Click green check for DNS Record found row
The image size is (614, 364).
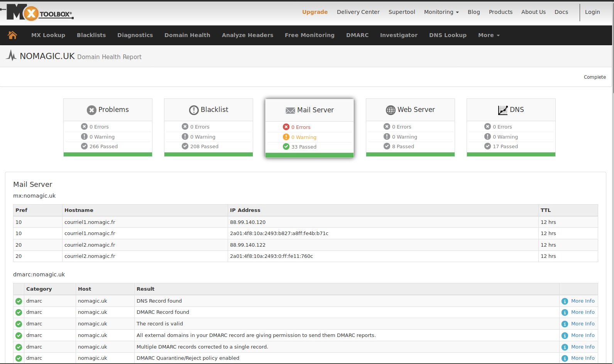point(19,301)
